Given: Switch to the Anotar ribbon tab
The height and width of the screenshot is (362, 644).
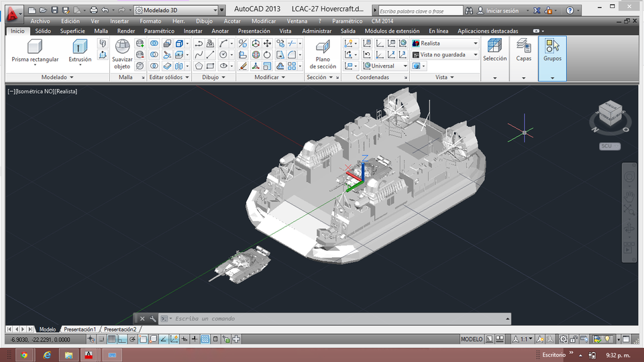Looking at the screenshot, I should [x=220, y=31].
